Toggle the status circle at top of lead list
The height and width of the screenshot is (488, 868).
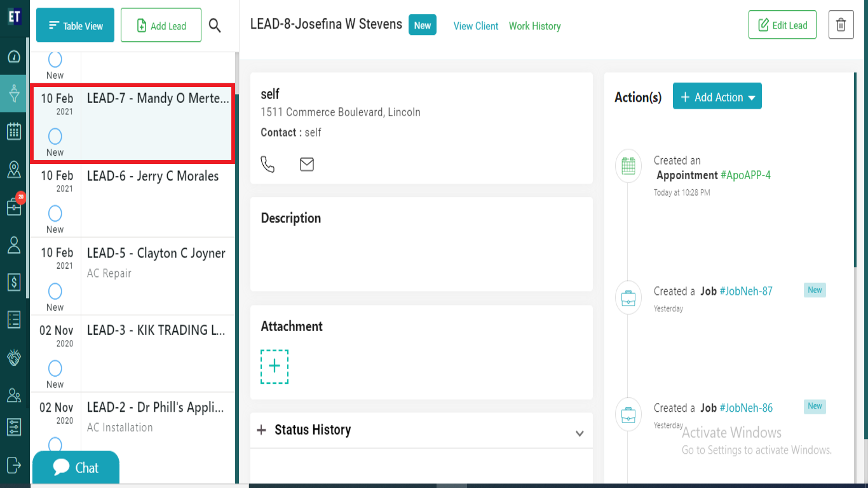tap(55, 60)
